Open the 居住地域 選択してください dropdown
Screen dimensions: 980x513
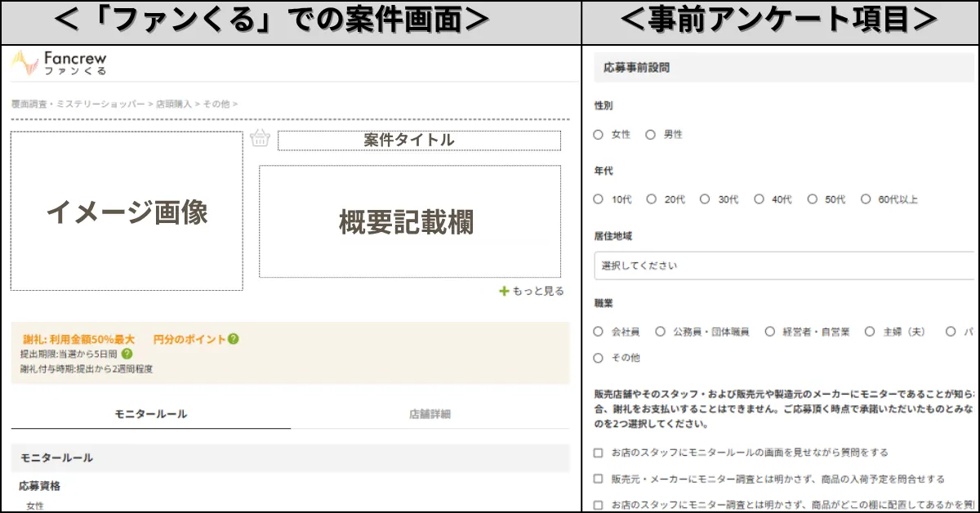[784, 265]
